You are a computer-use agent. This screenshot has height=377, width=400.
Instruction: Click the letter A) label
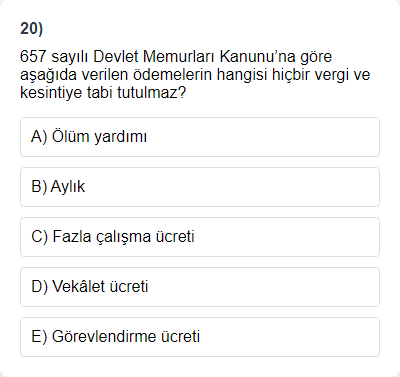tap(39, 137)
